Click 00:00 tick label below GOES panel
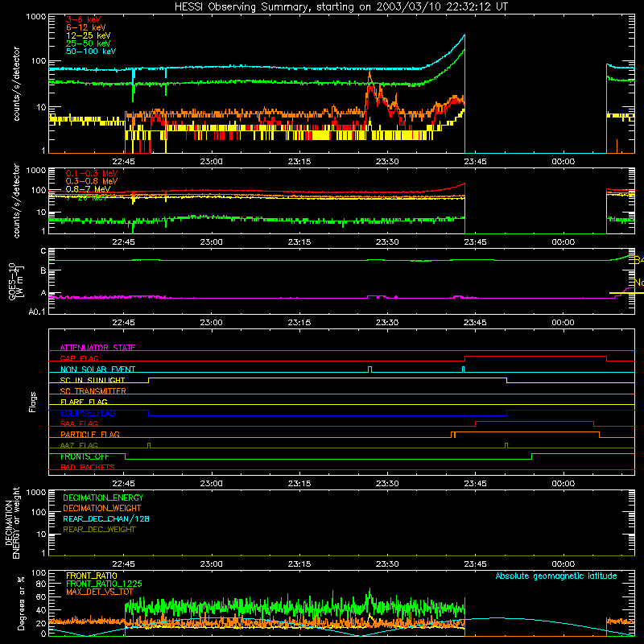The image size is (644, 644). [563, 323]
